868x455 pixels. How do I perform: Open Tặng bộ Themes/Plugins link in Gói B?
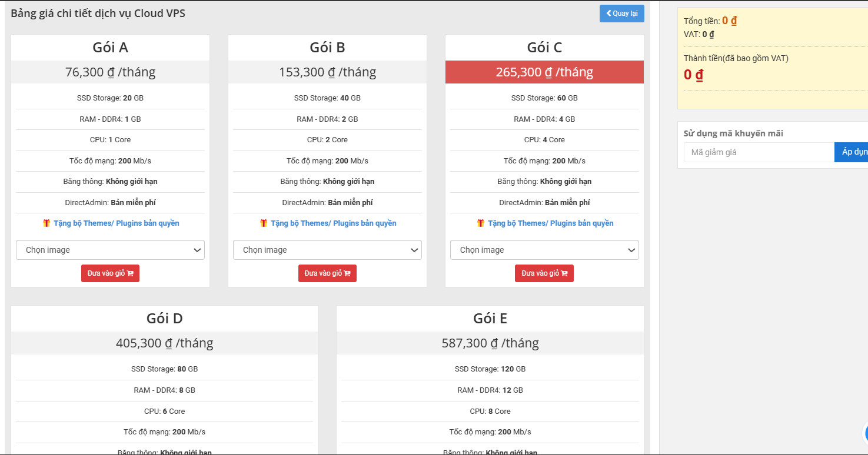pyautogui.click(x=334, y=223)
